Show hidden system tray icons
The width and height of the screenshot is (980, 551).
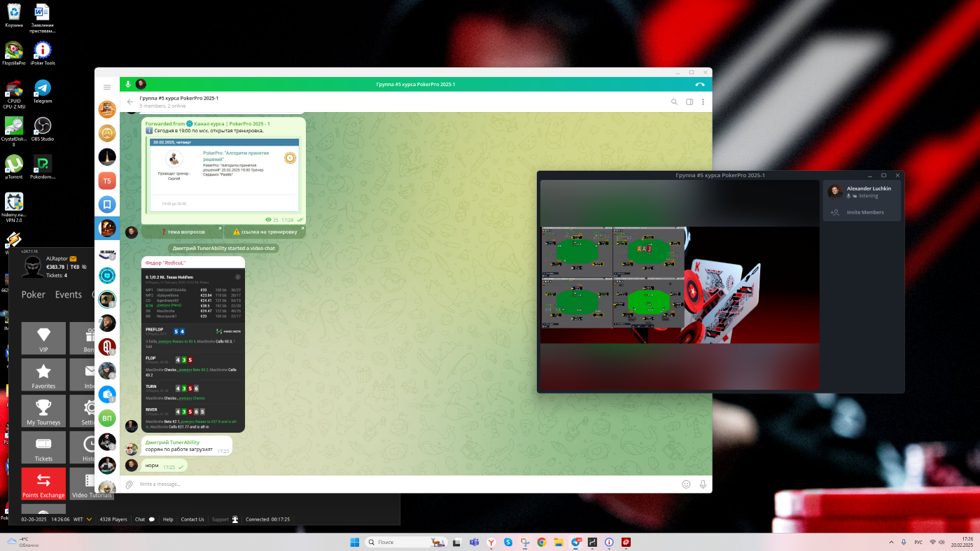891,542
